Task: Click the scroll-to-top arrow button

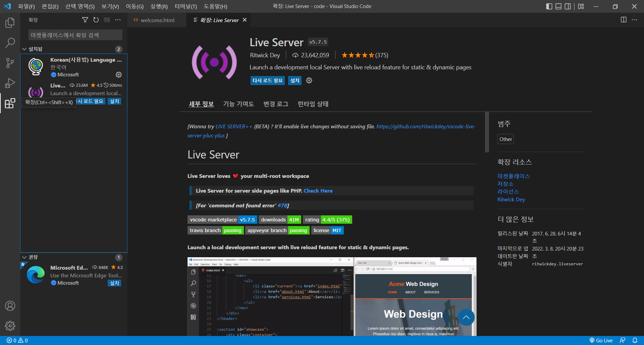Action: (466, 317)
